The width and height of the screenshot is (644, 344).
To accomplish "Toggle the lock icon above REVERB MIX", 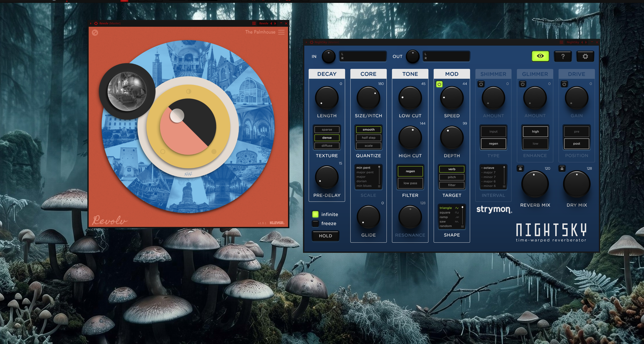I will tap(520, 168).
